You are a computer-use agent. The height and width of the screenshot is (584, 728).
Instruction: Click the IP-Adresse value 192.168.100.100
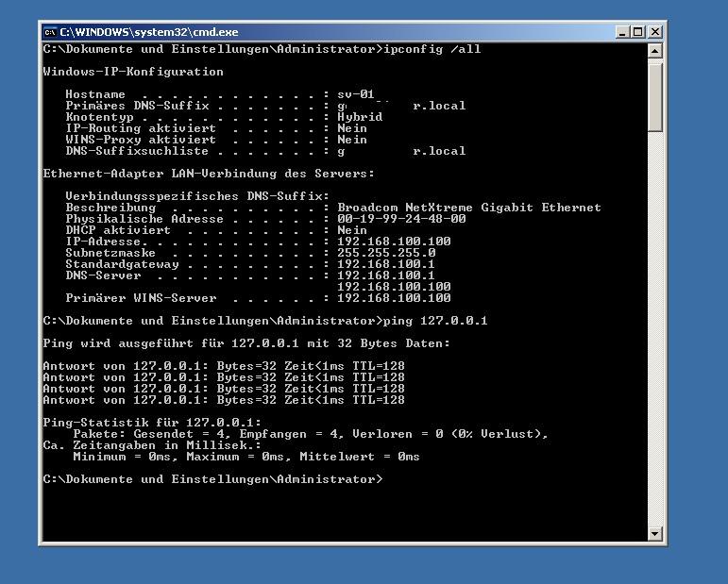click(x=394, y=242)
